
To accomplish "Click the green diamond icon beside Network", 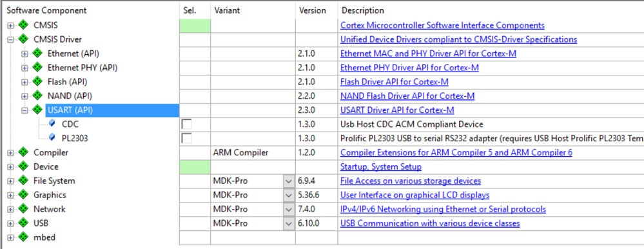I will tap(23, 209).
